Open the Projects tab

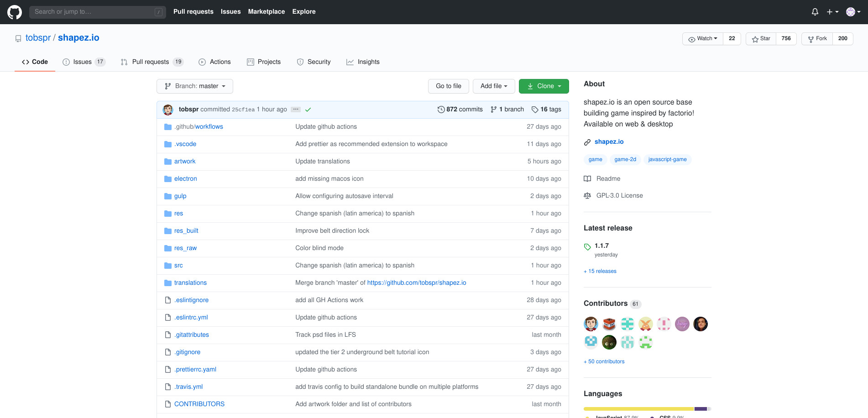pyautogui.click(x=264, y=62)
